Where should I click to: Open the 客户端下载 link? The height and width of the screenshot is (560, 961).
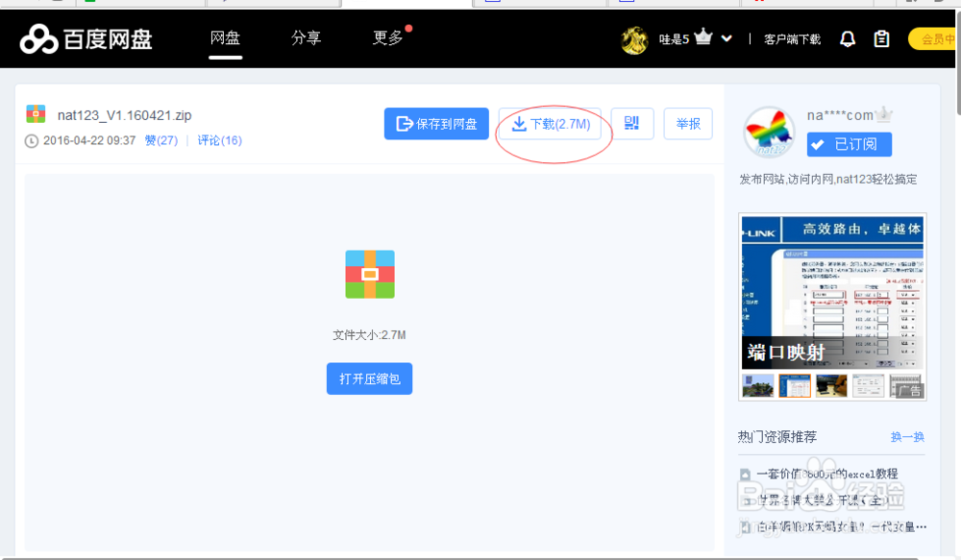point(792,39)
